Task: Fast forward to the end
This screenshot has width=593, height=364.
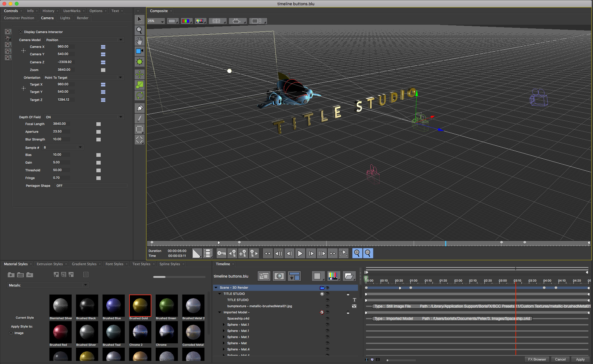Action: (x=332, y=253)
